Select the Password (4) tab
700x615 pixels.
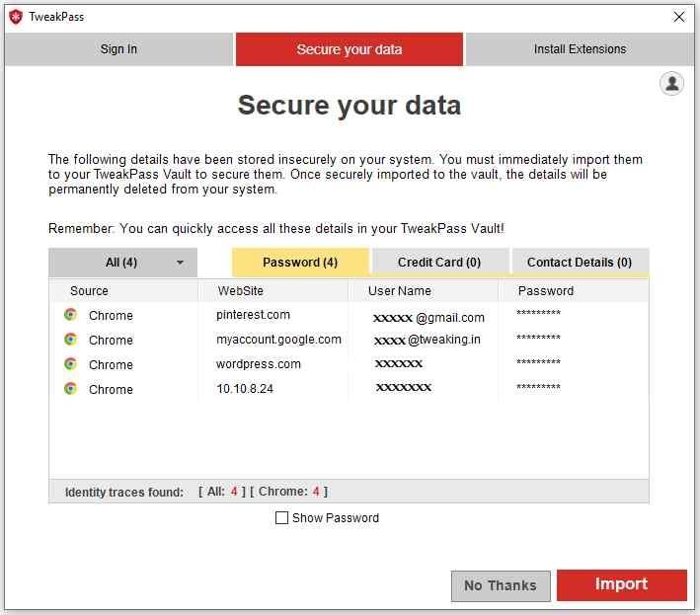coord(300,263)
